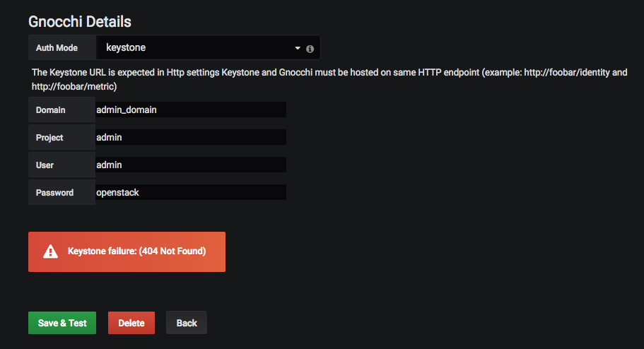The image size is (644, 349).
Task: Click the Keystone failure 404 message text
Action: (x=136, y=251)
